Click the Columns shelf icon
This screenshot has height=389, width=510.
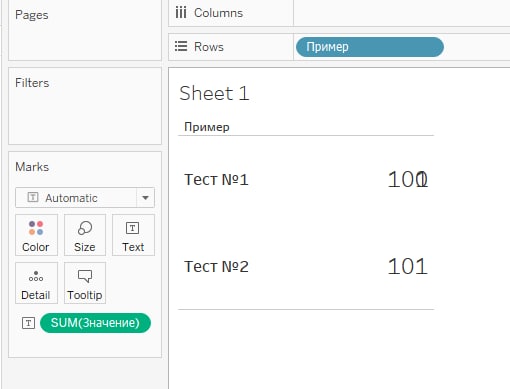point(181,13)
